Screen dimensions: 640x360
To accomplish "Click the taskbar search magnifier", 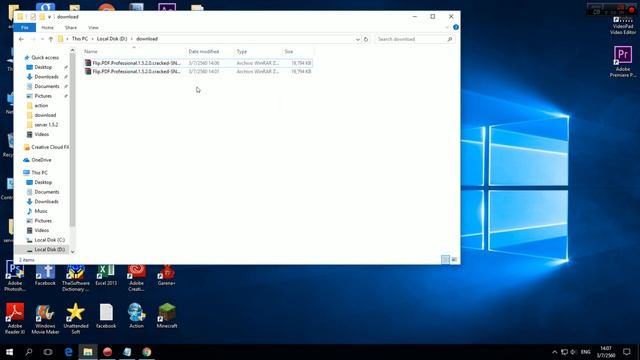I will coord(29,352).
